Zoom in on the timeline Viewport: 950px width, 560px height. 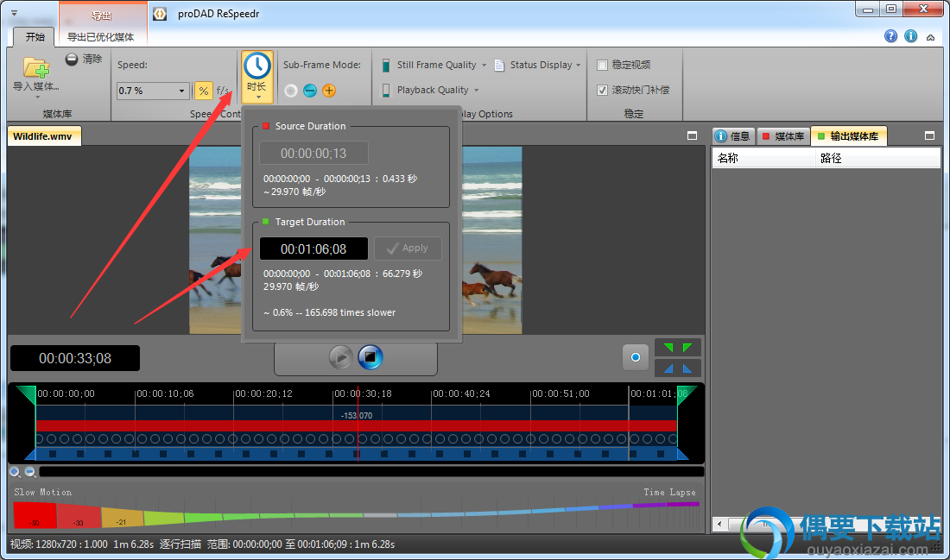click(x=16, y=472)
